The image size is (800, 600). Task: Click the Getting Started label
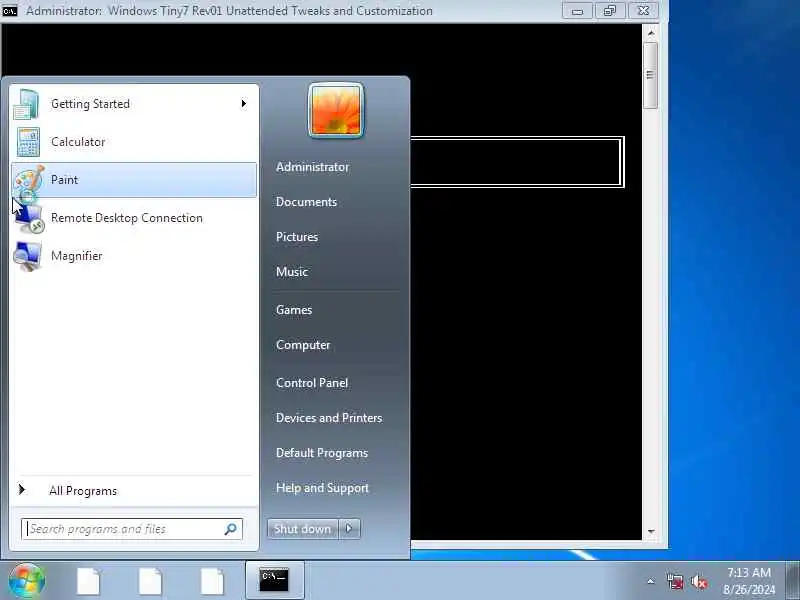coord(90,104)
